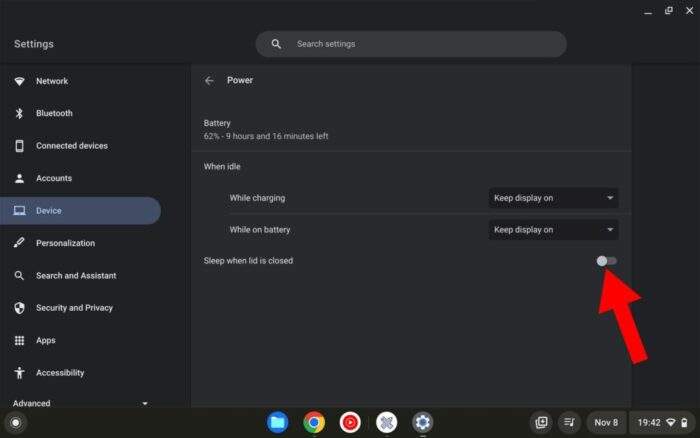Open YouTube Music from the shelf
The width and height of the screenshot is (700, 438).
[x=350, y=422]
